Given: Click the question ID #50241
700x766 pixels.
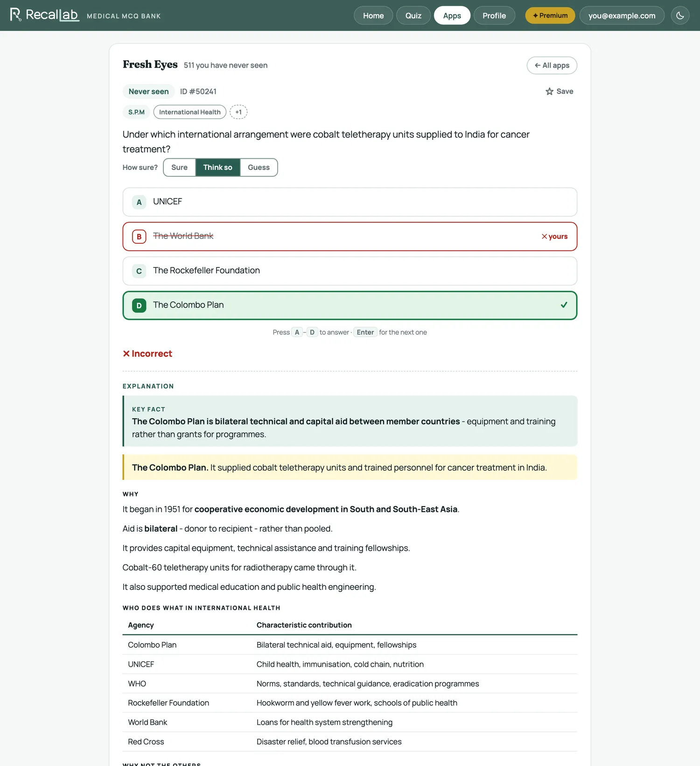Looking at the screenshot, I should [198, 91].
